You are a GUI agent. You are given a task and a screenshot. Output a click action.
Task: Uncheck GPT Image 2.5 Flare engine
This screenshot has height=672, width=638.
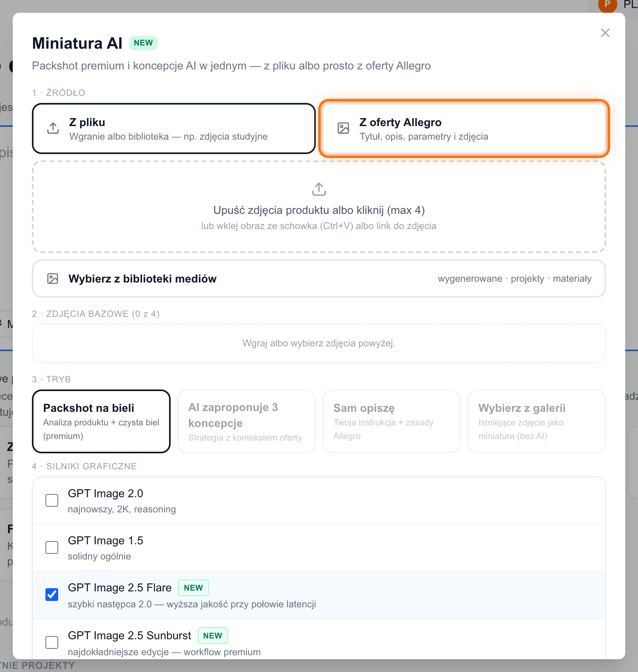tap(52, 595)
